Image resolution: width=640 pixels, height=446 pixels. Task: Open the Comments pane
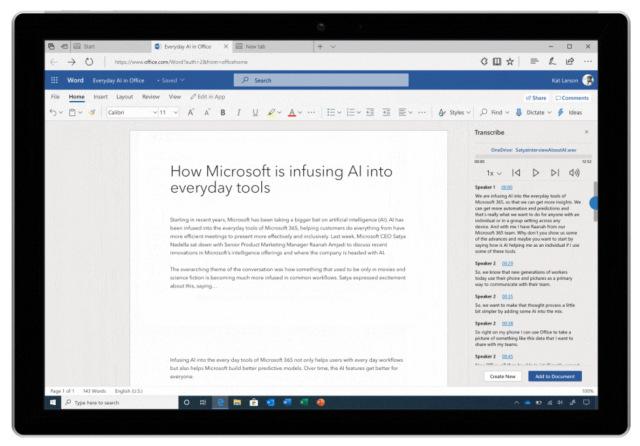tap(572, 98)
